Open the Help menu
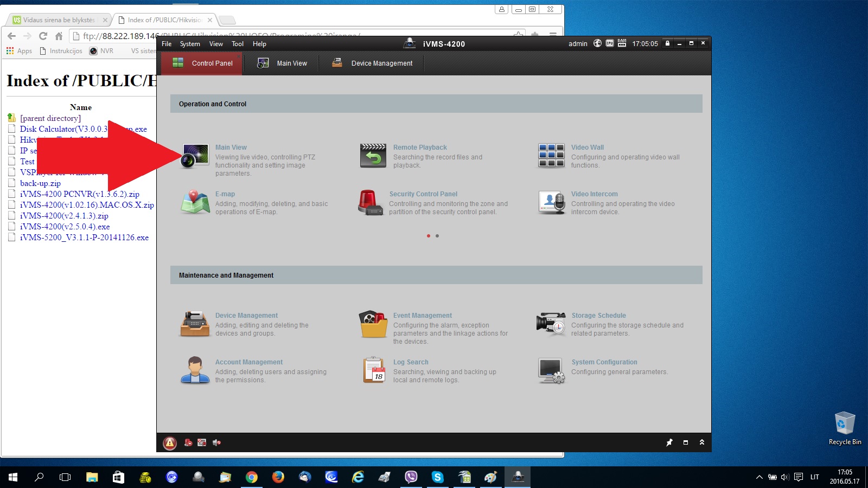The image size is (868, 488). point(259,44)
